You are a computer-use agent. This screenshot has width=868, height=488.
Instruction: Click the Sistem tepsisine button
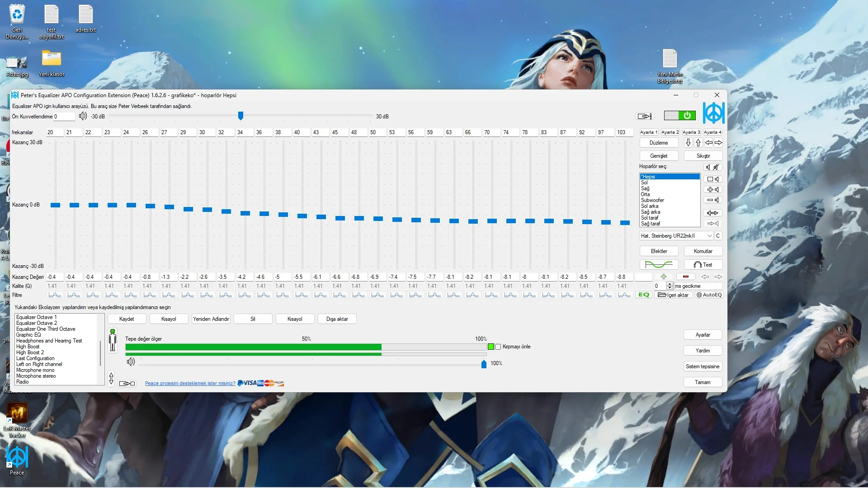(x=703, y=366)
